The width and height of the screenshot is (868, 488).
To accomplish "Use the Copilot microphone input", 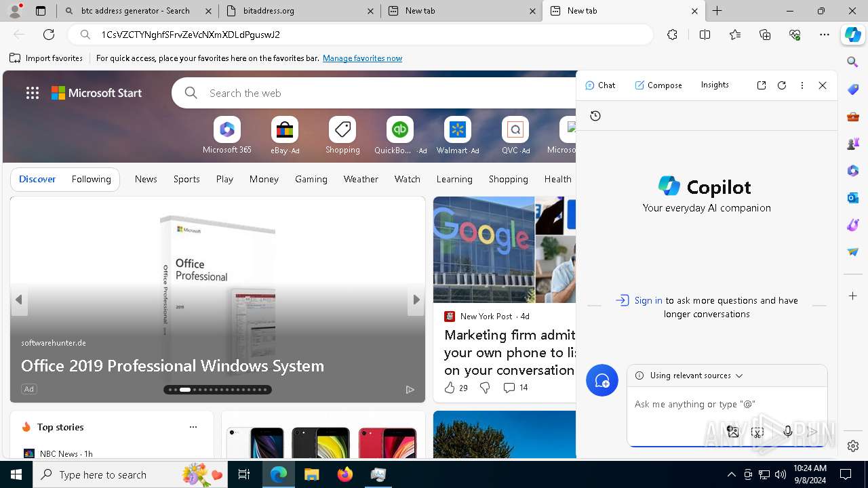I will point(788,431).
